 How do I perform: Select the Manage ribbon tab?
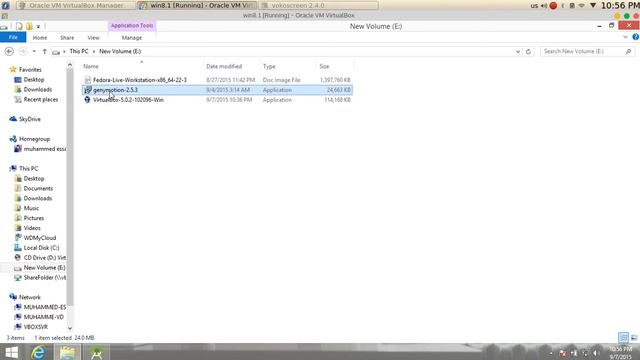[x=131, y=38]
